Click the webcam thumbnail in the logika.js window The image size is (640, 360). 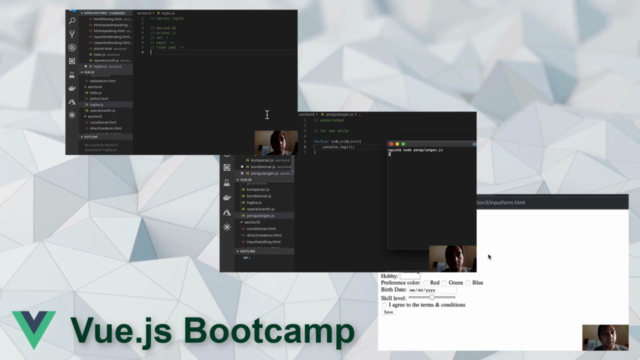click(276, 143)
